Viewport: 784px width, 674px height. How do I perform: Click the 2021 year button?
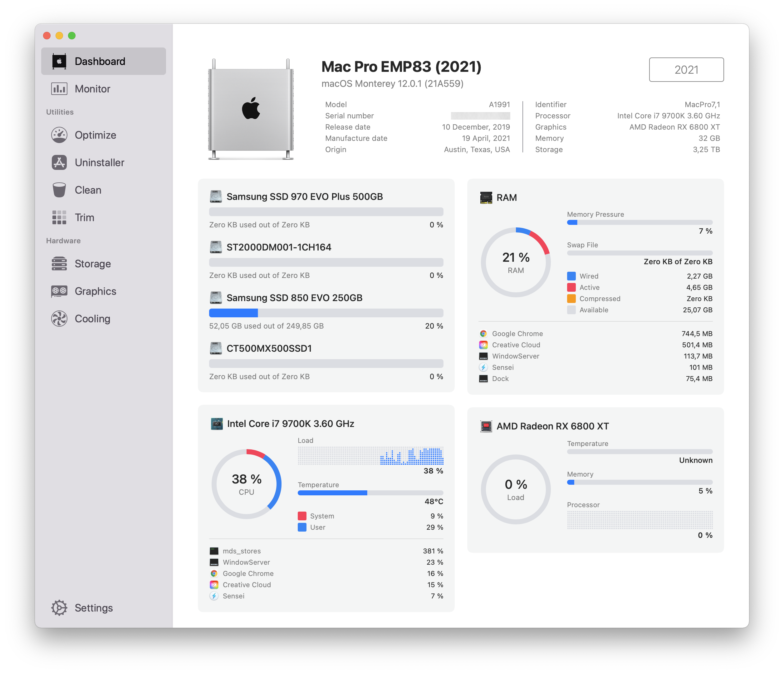686,70
